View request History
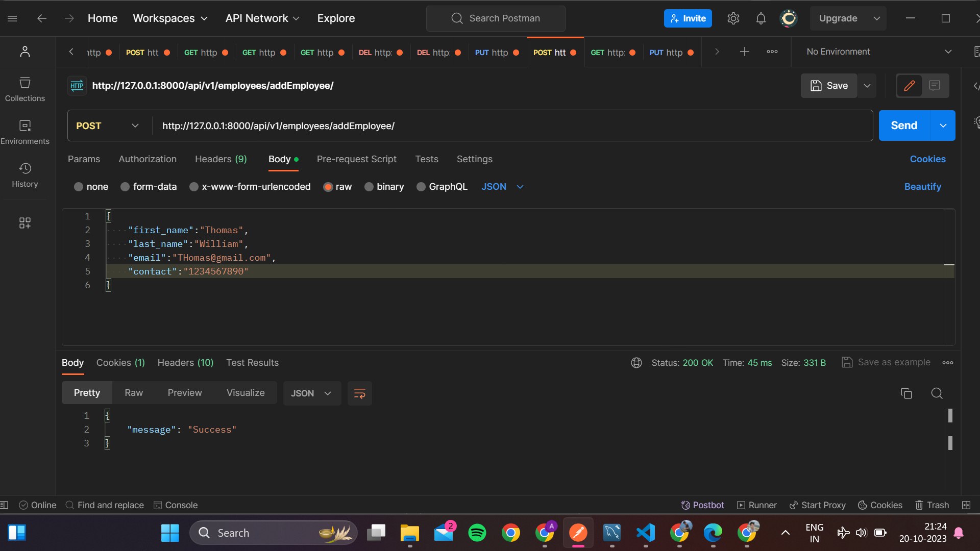Image resolution: width=980 pixels, height=551 pixels. [24, 174]
